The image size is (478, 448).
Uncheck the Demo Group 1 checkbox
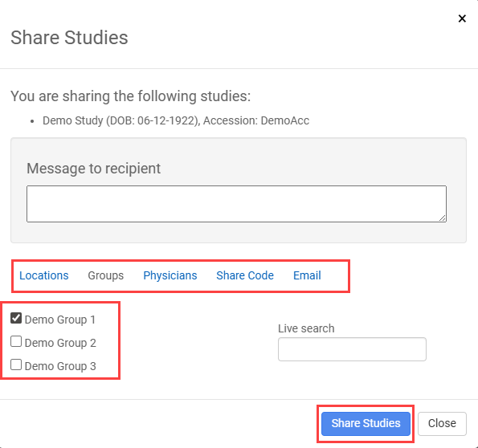coord(16,318)
